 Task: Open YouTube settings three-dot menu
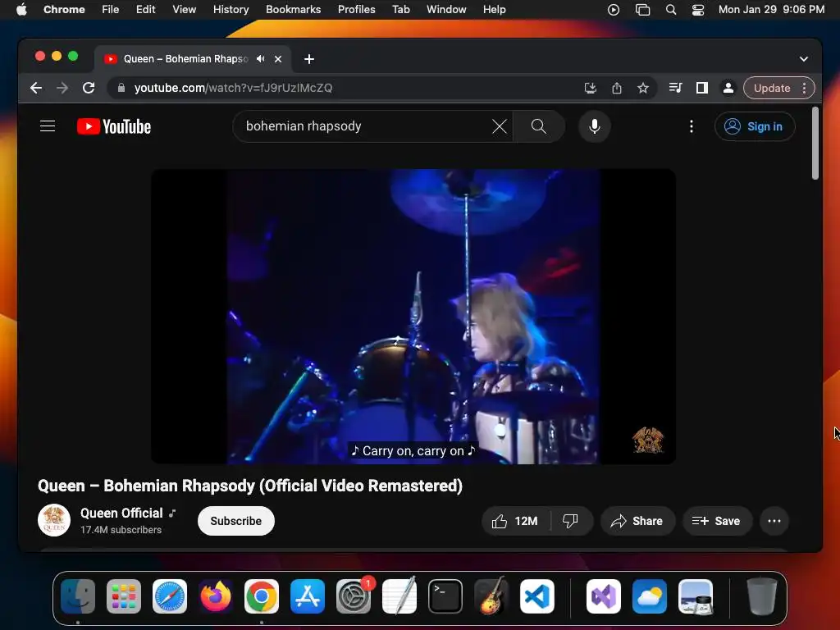[x=691, y=126]
